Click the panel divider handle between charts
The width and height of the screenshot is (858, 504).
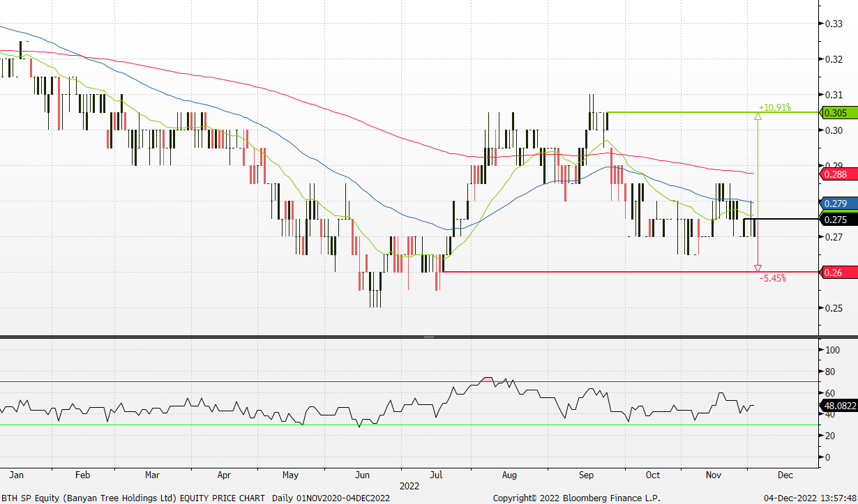coord(428,336)
